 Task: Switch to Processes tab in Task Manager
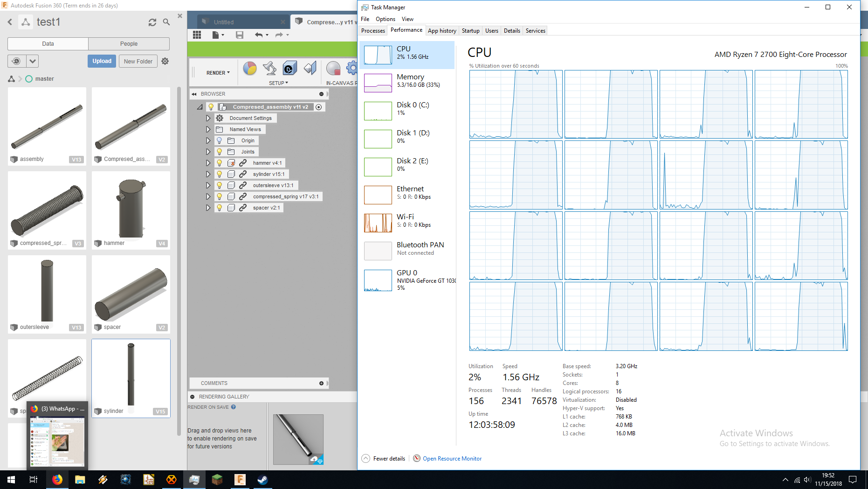coord(373,31)
